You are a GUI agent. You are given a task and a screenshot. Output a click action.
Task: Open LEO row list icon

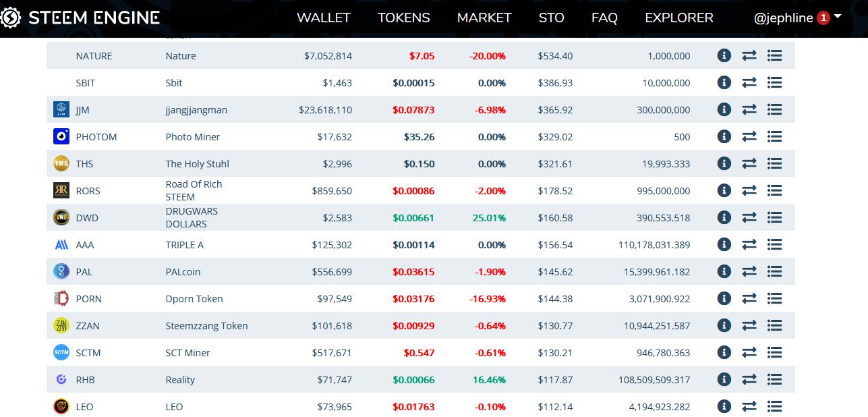pos(774,406)
